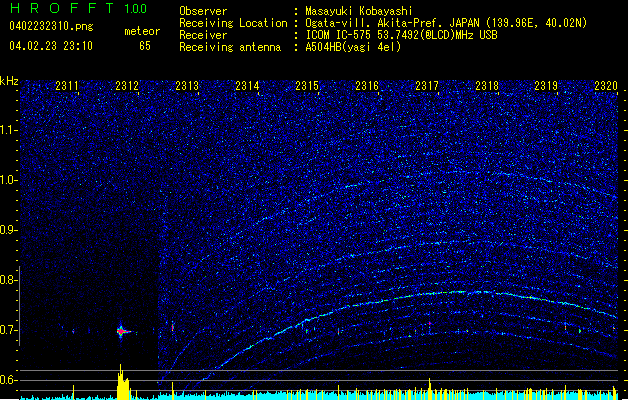Click the 2313 time marker
The height and width of the screenshot is (400, 629).
(x=187, y=86)
